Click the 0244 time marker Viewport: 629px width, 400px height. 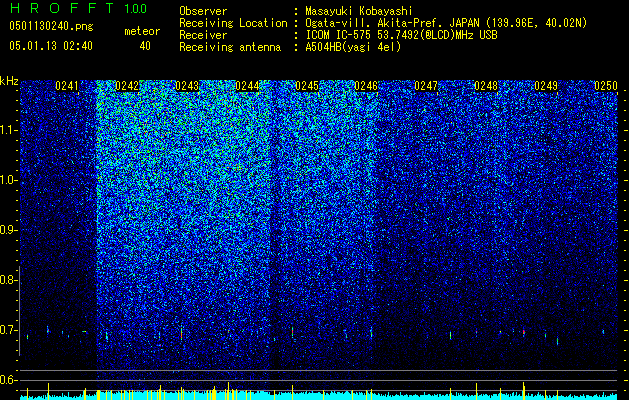tap(247, 86)
